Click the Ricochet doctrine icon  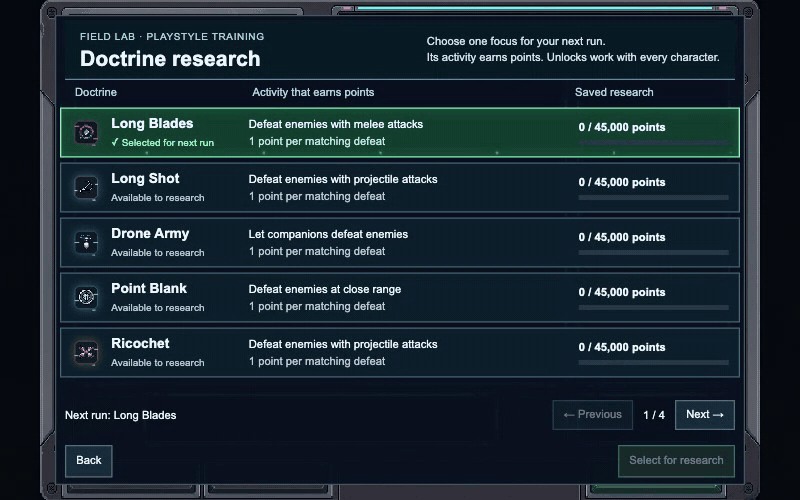tap(86, 353)
